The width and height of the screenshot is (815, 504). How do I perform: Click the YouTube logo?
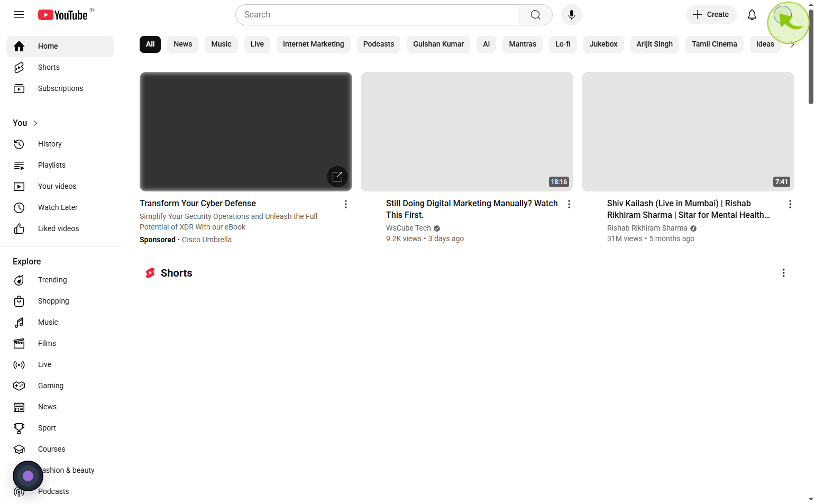click(63, 15)
